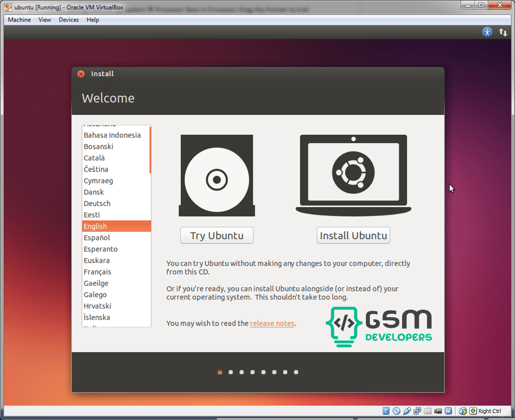
Task: Click the shared folders icon in status bar
Action: tap(428, 411)
